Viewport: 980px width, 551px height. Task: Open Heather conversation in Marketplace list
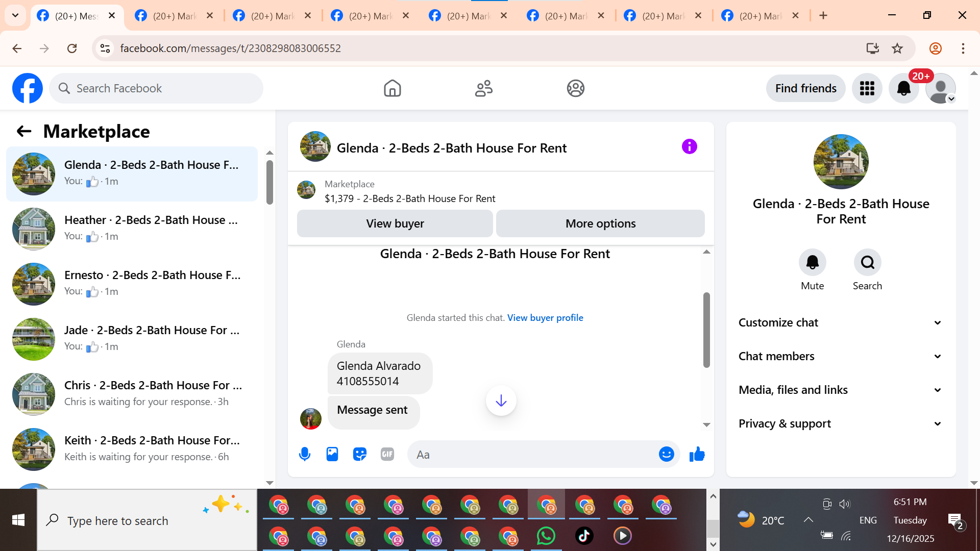(132, 229)
